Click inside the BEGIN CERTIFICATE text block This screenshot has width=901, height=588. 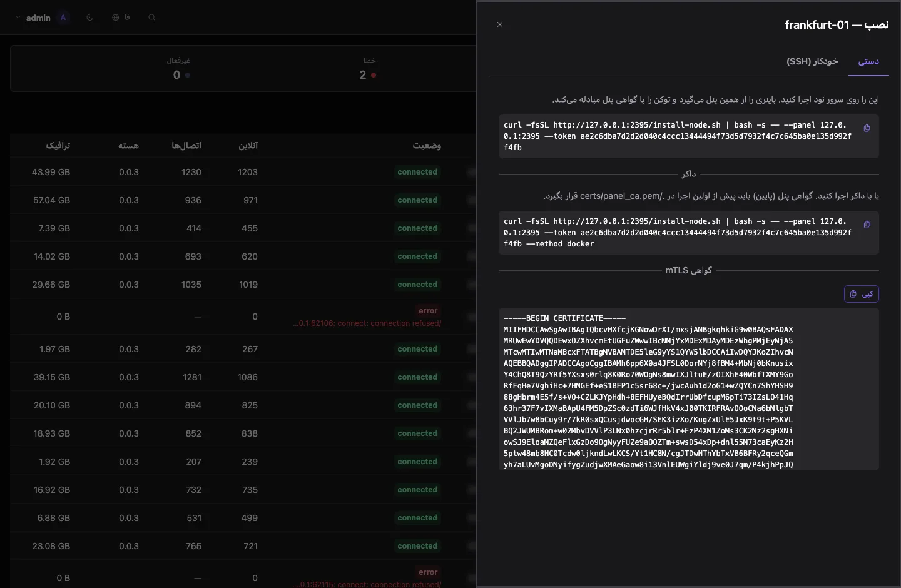coord(689,389)
